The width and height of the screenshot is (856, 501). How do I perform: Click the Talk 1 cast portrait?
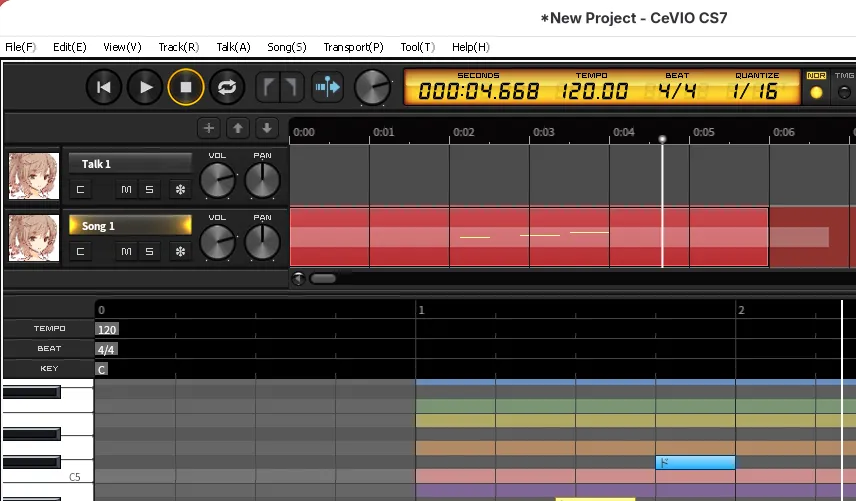34,176
